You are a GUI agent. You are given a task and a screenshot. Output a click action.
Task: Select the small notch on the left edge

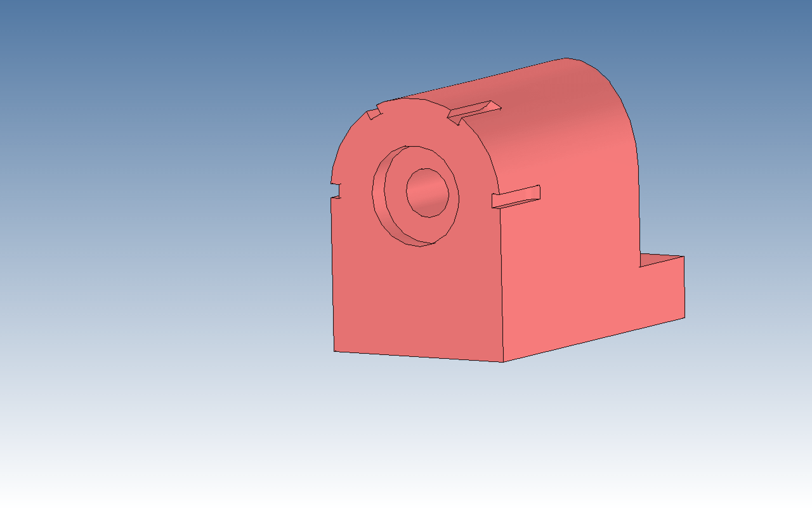(336, 190)
